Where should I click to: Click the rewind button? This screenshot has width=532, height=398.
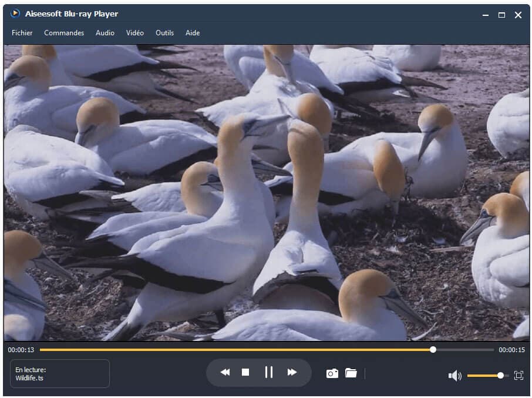click(x=225, y=372)
